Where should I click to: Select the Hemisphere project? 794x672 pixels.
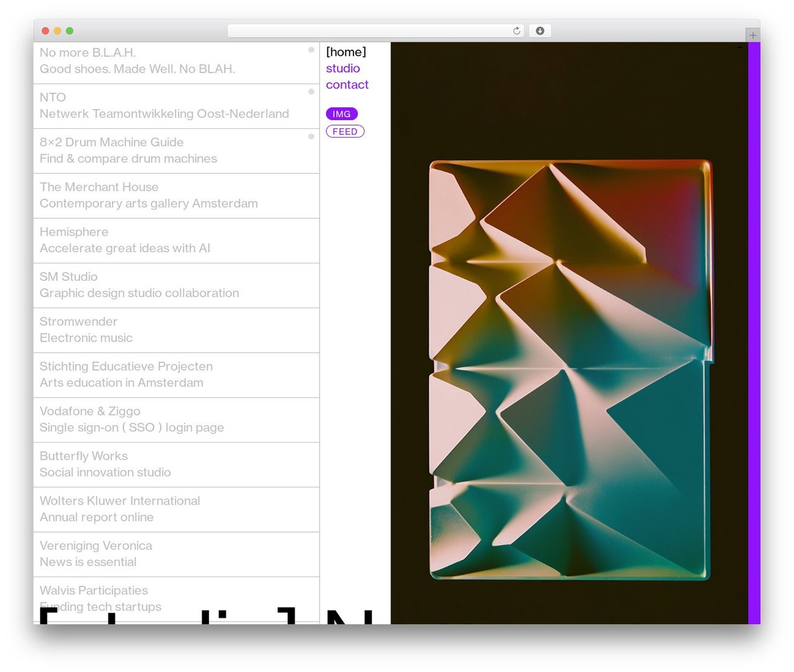pyautogui.click(x=176, y=241)
